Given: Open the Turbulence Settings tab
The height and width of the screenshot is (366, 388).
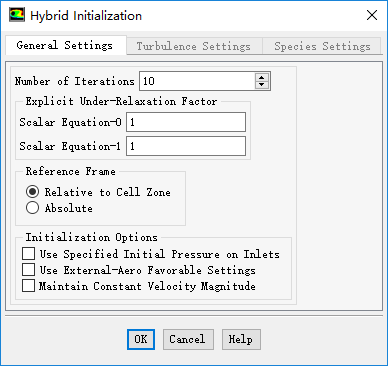Looking at the screenshot, I should click(194, 46).
